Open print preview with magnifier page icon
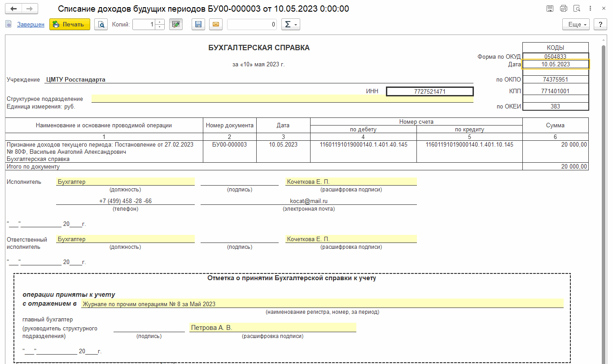The image size is (613, 364). (x=101, y=24)
